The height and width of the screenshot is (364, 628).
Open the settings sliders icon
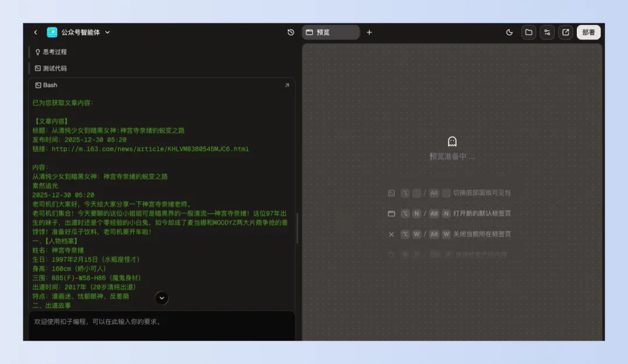pyautogui.click(x=547, y=33)
